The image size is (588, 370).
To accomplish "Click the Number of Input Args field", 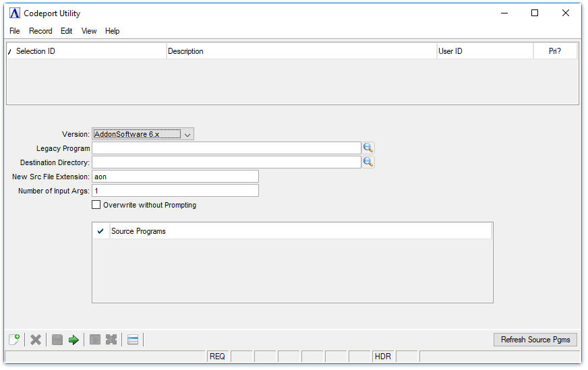I will (175, 191).
